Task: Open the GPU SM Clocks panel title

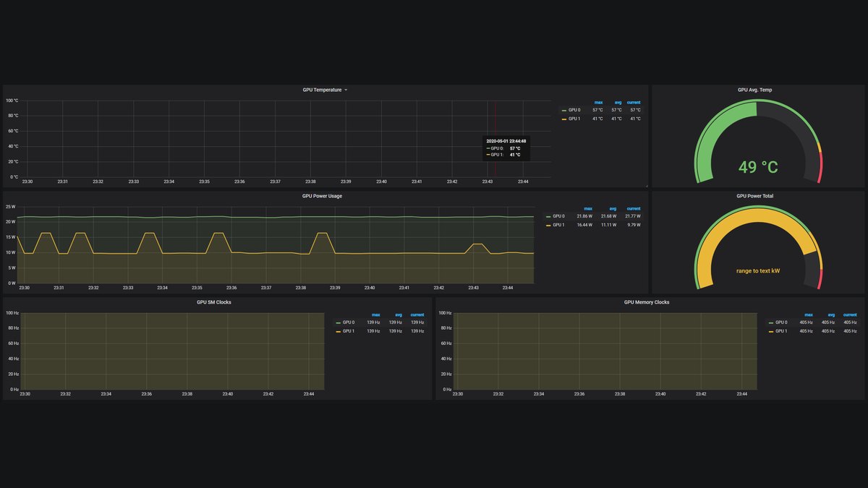Action: [x=214, y=302]
